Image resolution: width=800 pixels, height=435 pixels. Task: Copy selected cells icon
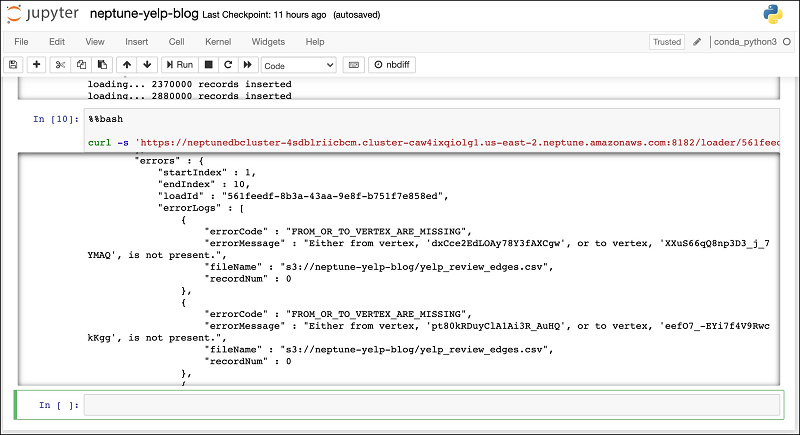(x=81, y=65)
